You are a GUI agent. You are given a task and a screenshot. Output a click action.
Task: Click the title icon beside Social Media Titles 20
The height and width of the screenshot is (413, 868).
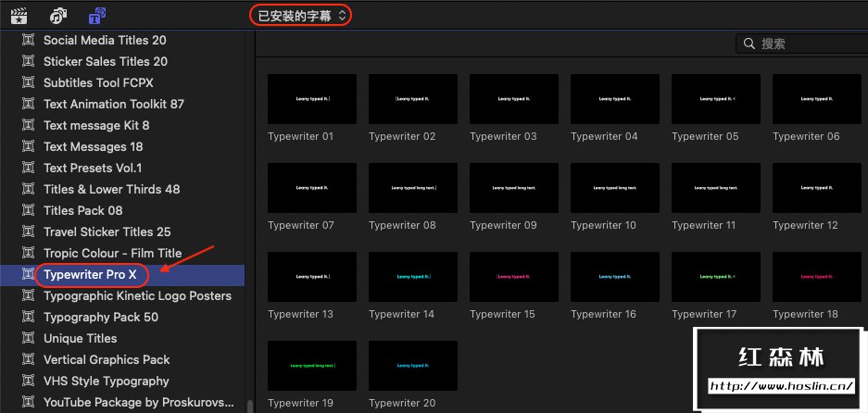tap(28, 40)
